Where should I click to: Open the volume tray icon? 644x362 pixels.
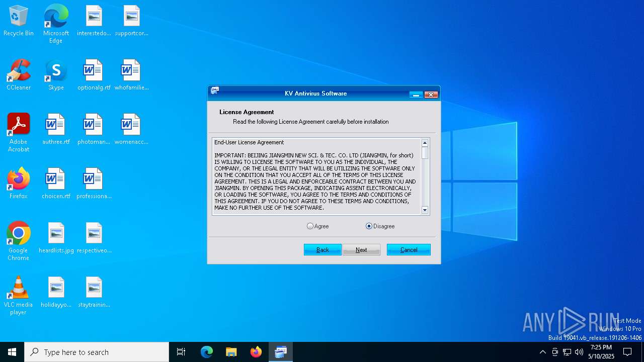point(579,352)
